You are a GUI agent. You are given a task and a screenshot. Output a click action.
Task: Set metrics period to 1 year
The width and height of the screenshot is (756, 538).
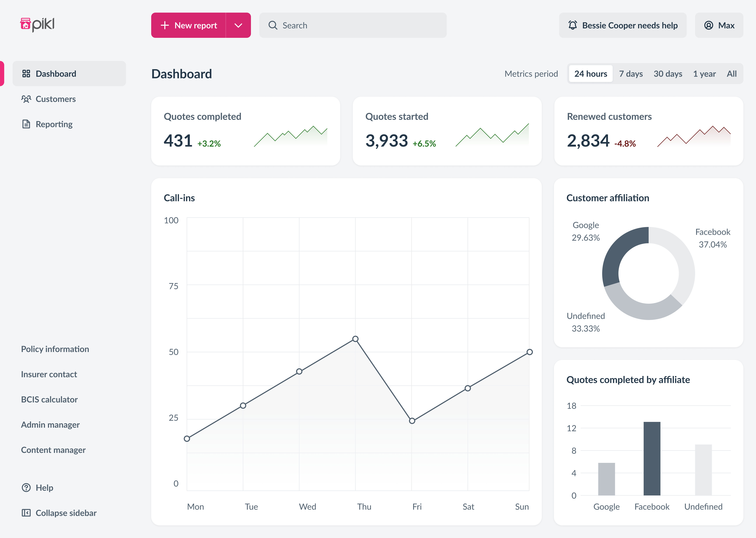pyautogui.click(x=704, y=74)
